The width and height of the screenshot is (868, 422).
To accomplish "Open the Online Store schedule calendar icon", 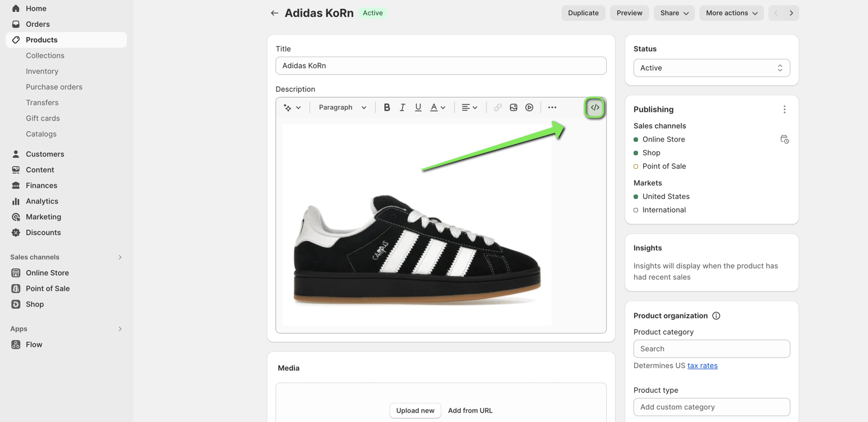I will point(784,140).
